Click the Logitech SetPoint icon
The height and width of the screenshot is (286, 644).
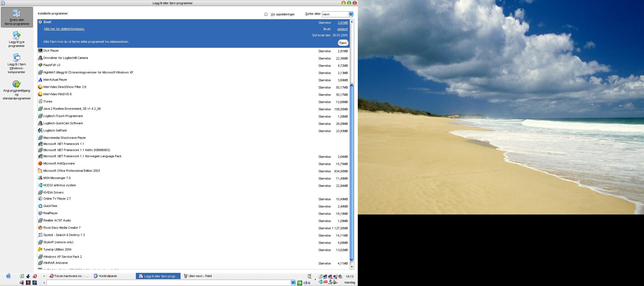coord(40,130)
